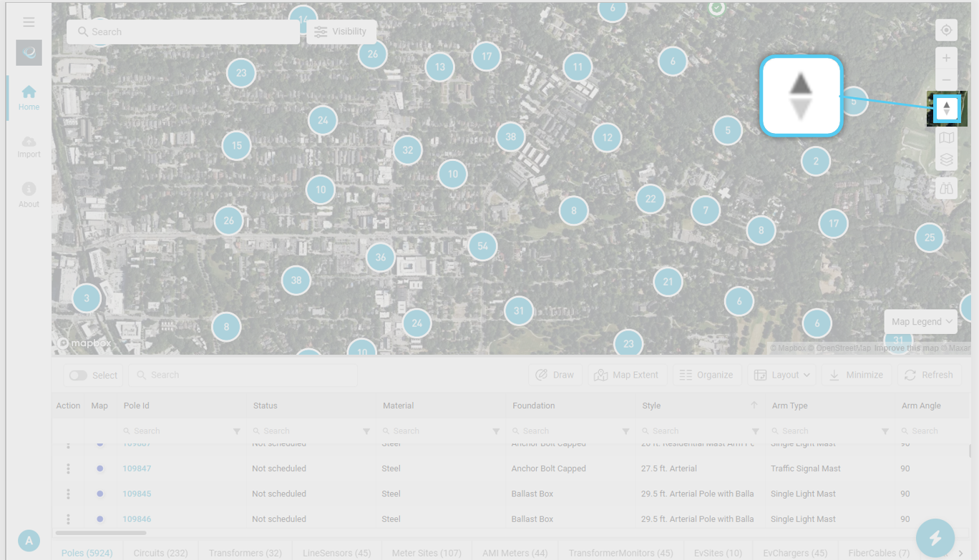Click the map dot for pole 109847

99,468
